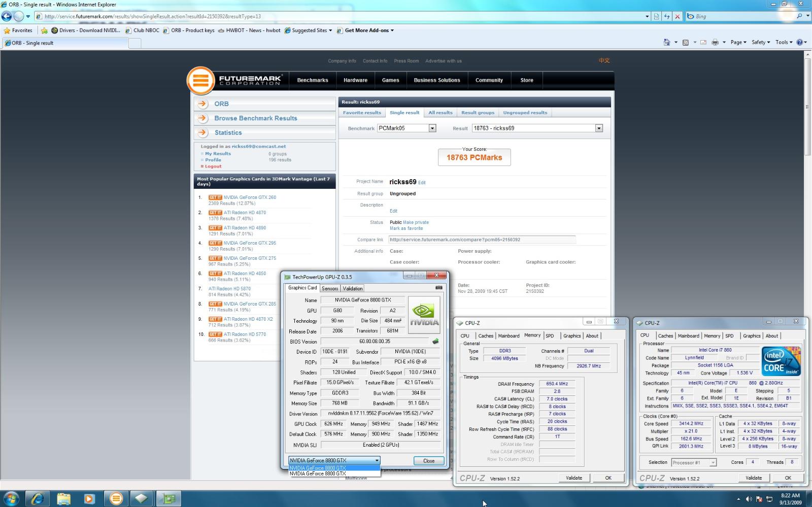The image size is (812, 507).
Task: Open Windows Media Player on taskbar
Action: 89,498
